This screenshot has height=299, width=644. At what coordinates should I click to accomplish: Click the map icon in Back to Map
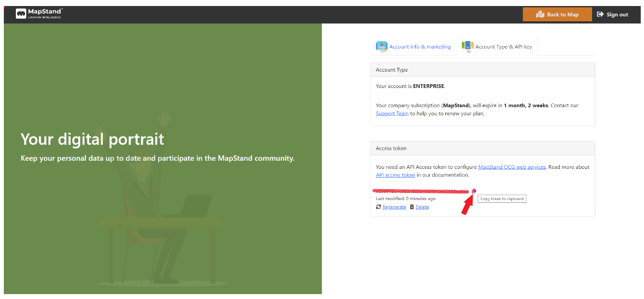click(x=540, y=14)
